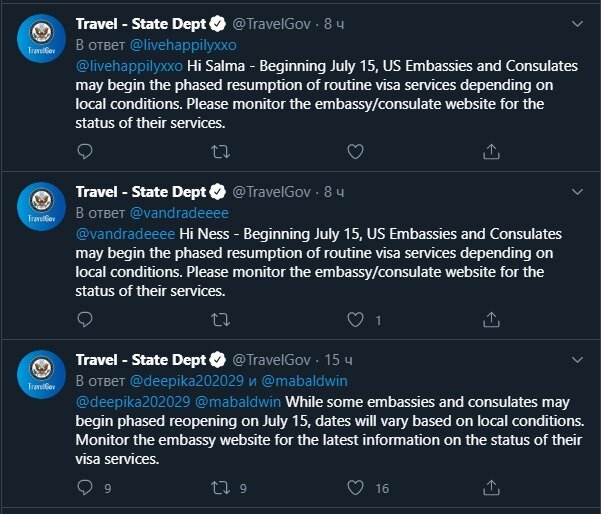Retweet the Hi Salma tweet
The image size is (601, 514).
220,152
